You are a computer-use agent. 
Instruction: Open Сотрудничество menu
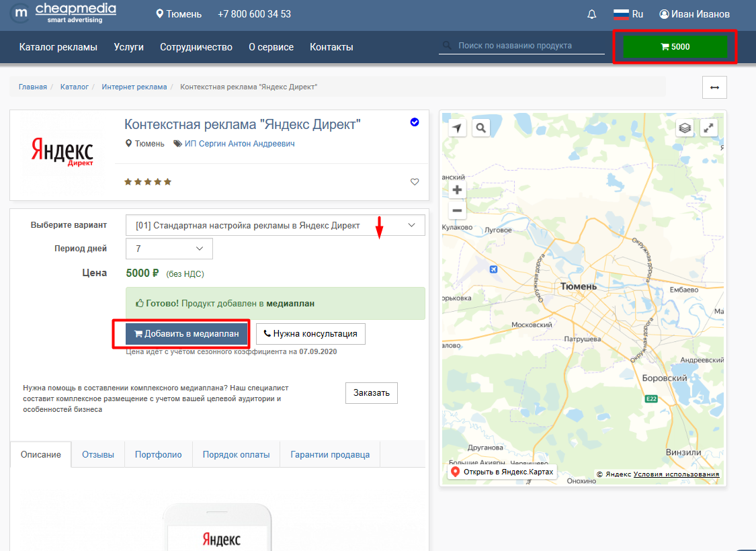tap(196, 47)
